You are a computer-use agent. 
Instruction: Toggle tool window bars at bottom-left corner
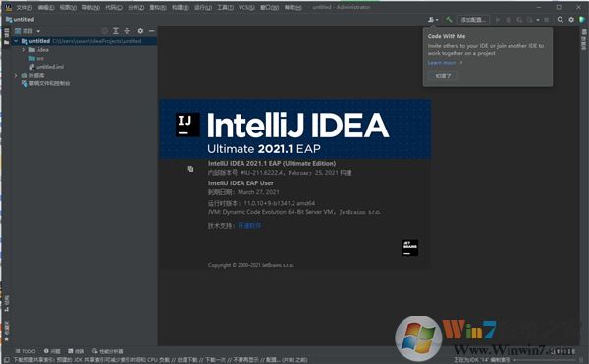[7, 360]
